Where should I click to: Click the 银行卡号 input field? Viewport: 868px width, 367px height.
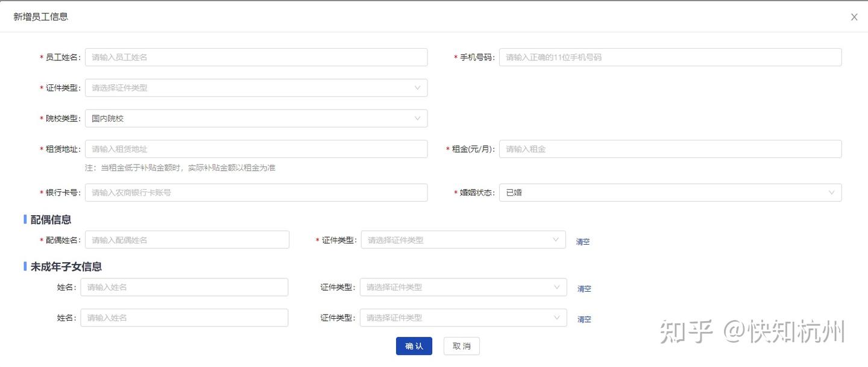click(x=256, y=193)
